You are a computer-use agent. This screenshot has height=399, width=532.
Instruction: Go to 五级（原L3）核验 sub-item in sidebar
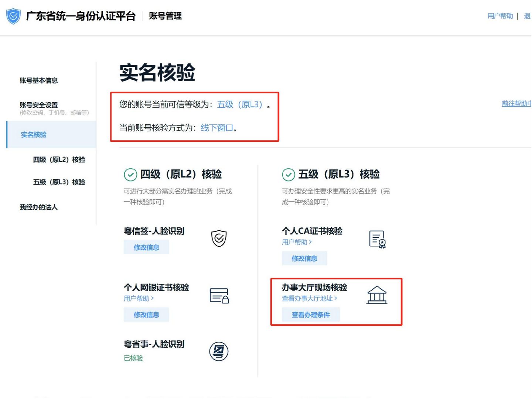pos(59,182)
